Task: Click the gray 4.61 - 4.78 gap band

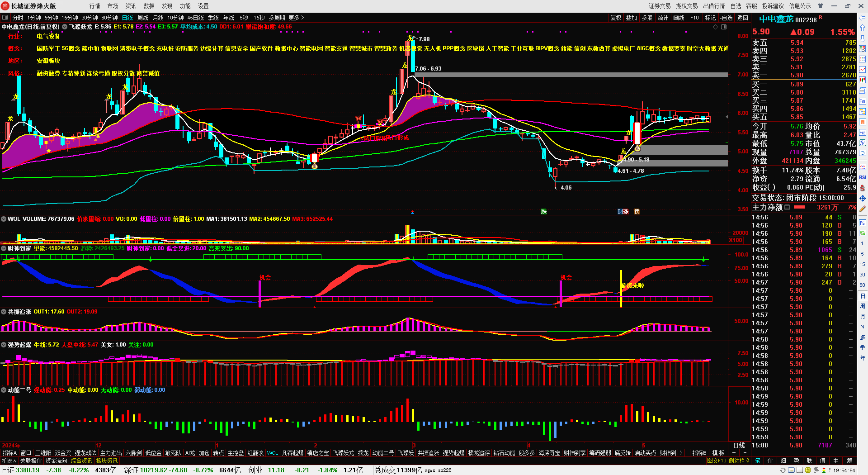Action: tap(673, 163)
